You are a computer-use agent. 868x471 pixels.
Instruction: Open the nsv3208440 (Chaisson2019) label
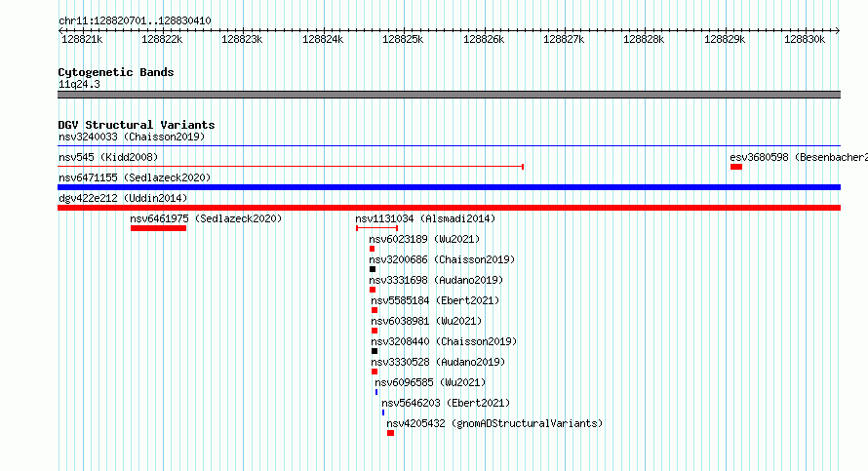click(444, 341)
